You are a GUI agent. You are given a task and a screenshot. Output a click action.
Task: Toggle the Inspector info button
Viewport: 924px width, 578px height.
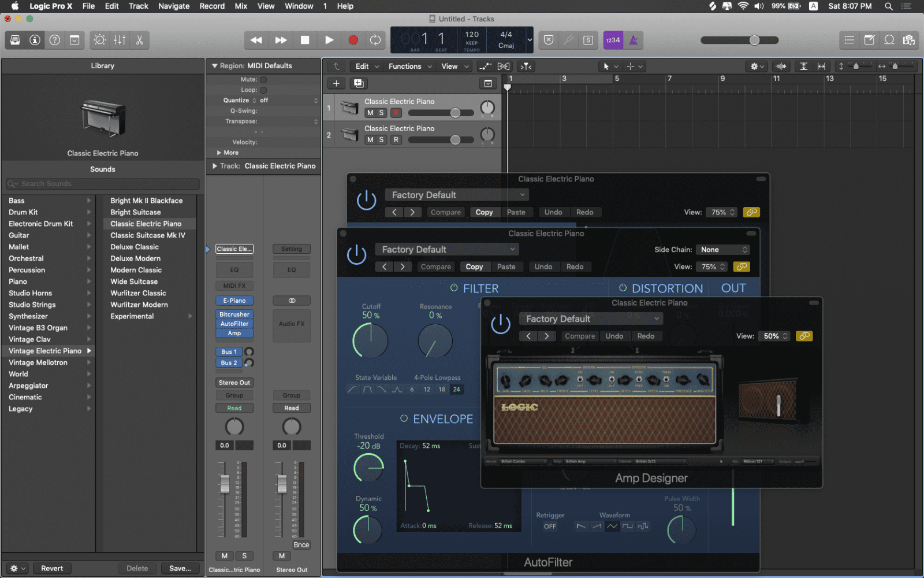(x=35, y=40)
